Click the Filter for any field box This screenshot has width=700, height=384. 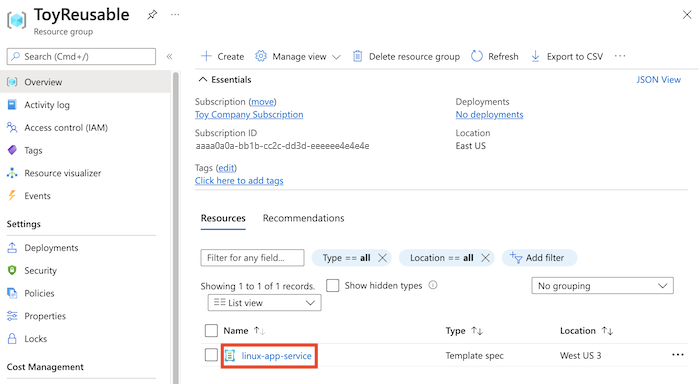click(x=252, y=258)
